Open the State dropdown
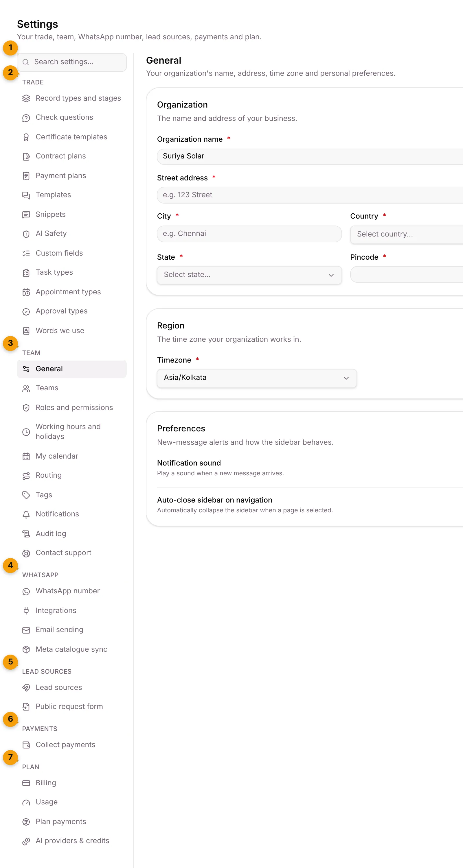 249,275
